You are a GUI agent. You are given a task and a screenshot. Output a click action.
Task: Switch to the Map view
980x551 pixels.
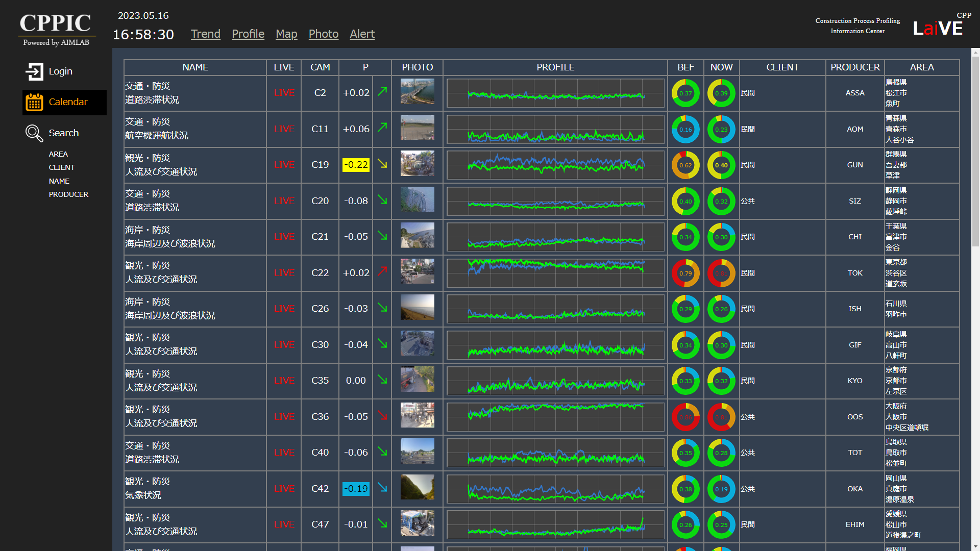286,34
